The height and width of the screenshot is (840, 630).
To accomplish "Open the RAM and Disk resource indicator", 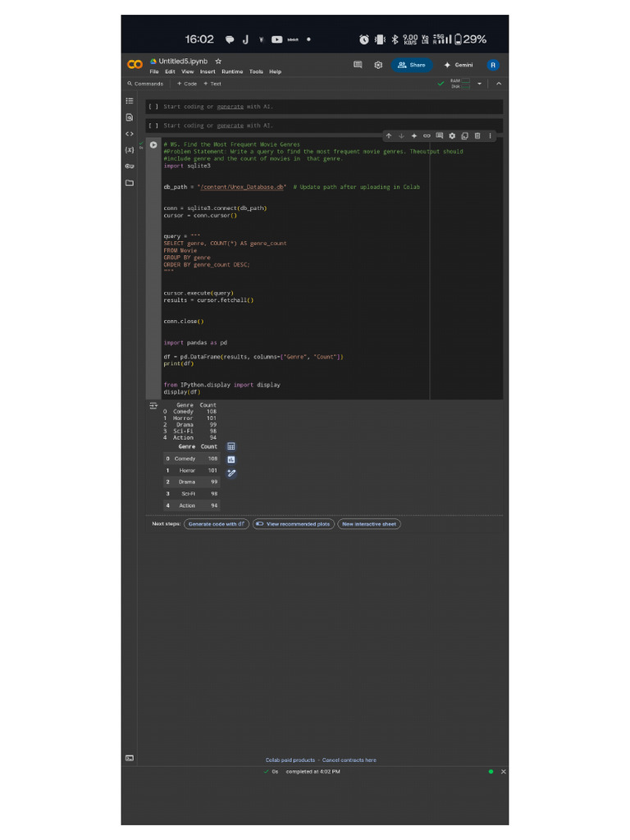I will (x=460, y=84).
